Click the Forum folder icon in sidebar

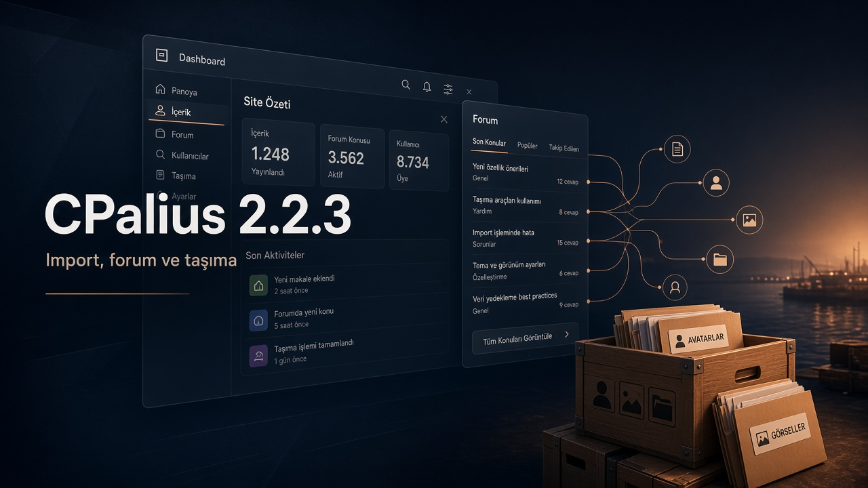pos(160,133)
